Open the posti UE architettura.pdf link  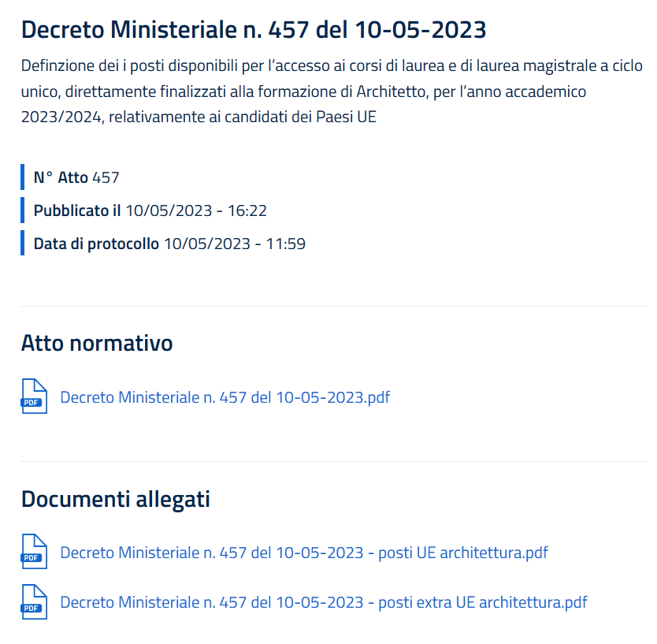click(304, 553)
